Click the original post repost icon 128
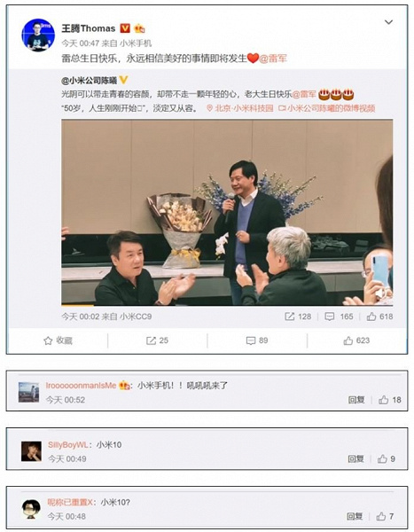Screen dimensions: 414x532 click(298, 317)
